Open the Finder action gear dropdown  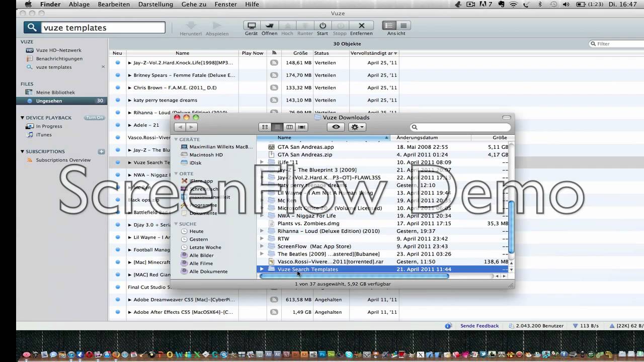point(357,127)
